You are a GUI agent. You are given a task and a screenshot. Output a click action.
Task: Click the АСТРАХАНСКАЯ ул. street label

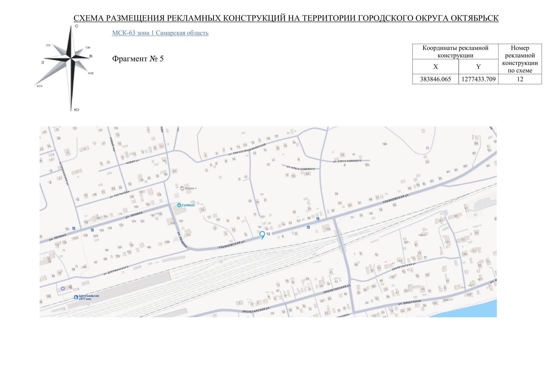(x=64, y=173)
